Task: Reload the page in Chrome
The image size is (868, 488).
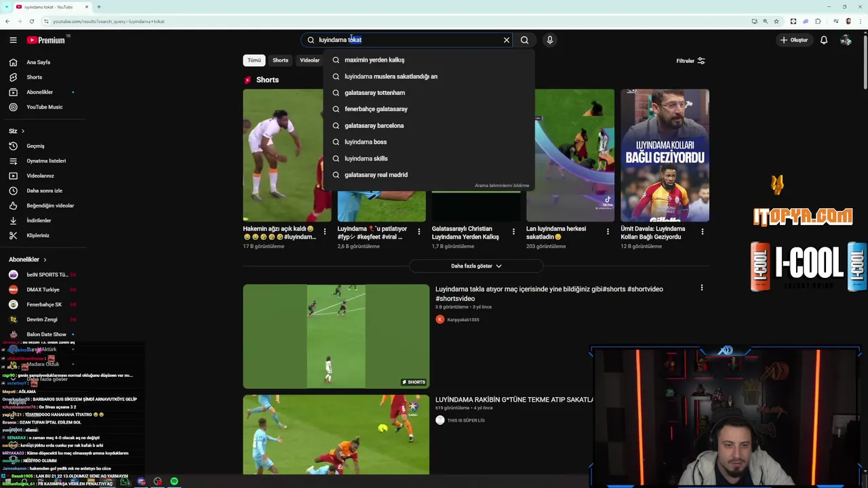Action: [x=31, y=21]
